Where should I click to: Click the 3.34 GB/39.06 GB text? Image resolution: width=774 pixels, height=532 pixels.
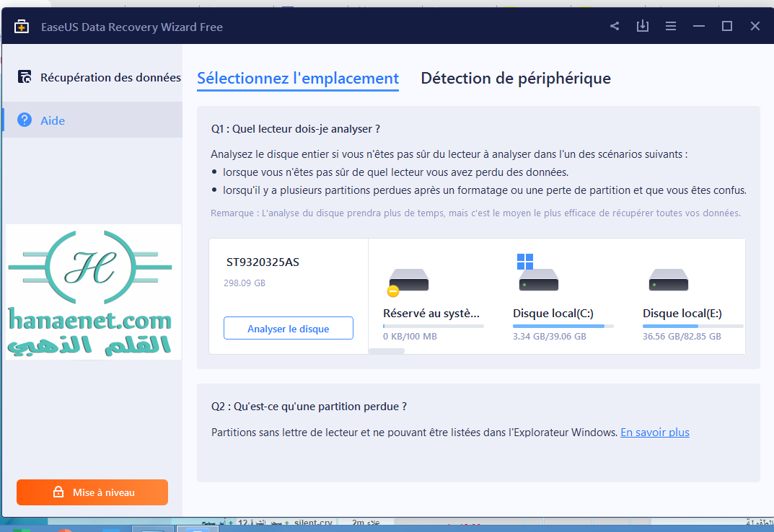(x=550, y=337)
